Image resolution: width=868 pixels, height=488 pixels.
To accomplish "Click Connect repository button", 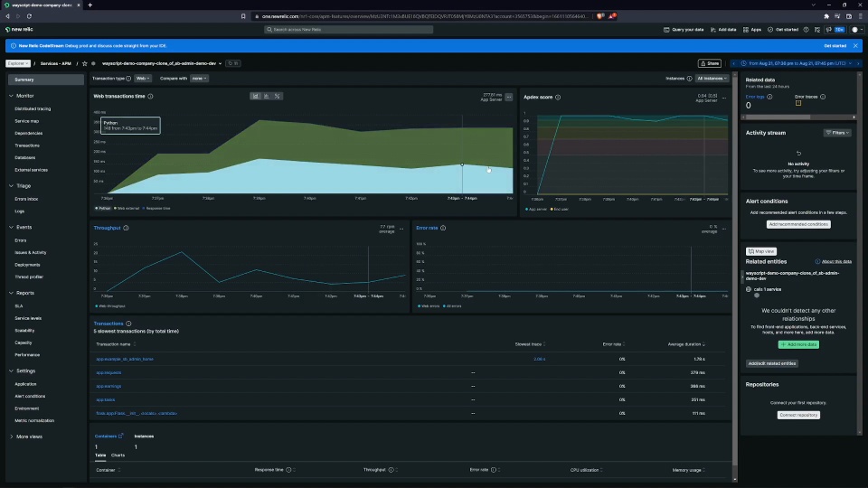I will pyautogui.click(x=798, y=415).
